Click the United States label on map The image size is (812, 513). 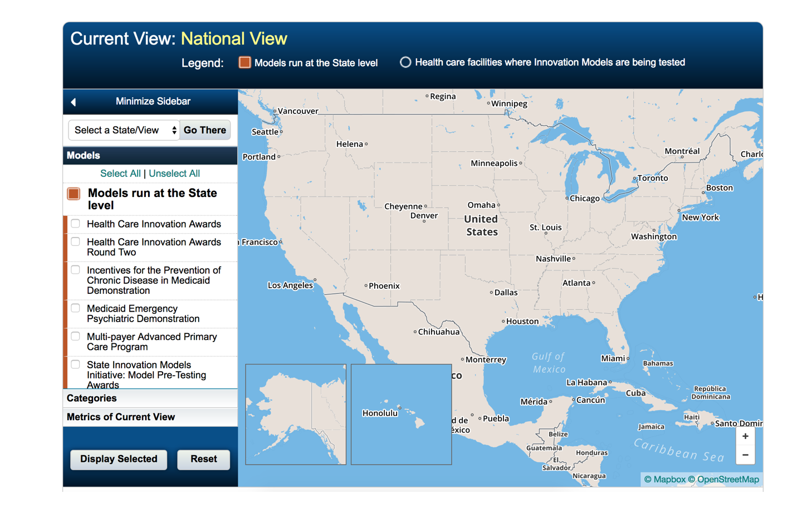(481, 225)
